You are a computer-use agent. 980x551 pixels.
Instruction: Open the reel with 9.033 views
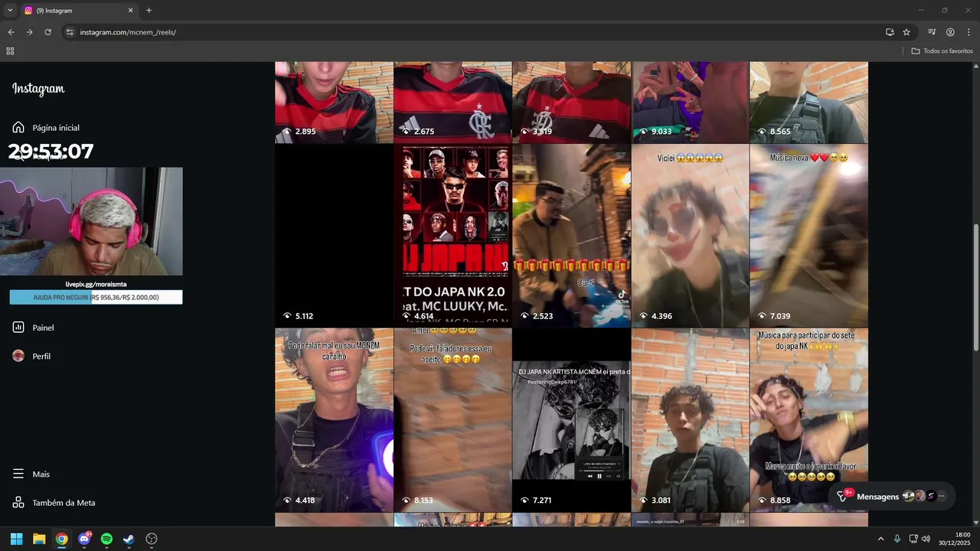[x=690, y=103]
